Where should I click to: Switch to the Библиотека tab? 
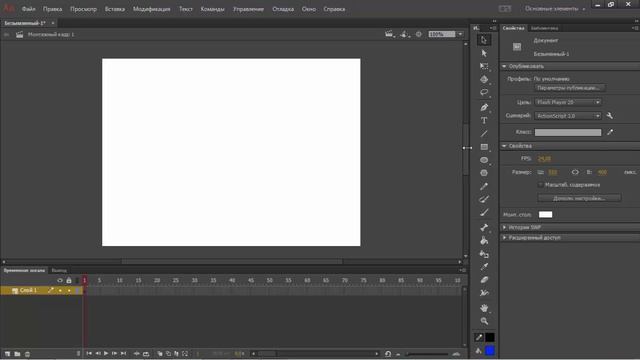tap(544, 28)
